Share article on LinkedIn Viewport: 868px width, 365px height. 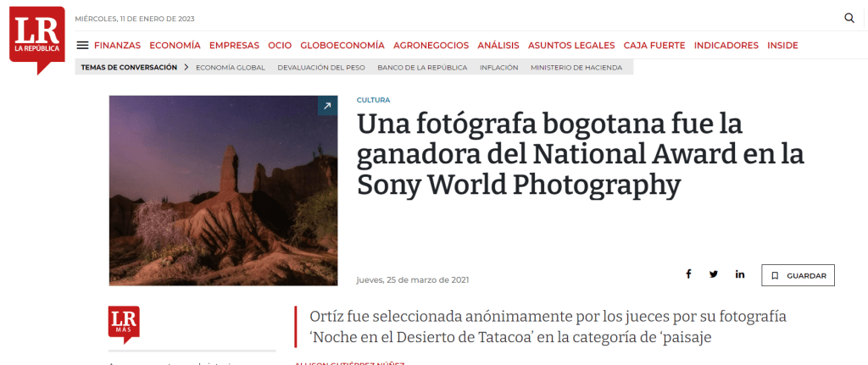[x=740, y=274]
